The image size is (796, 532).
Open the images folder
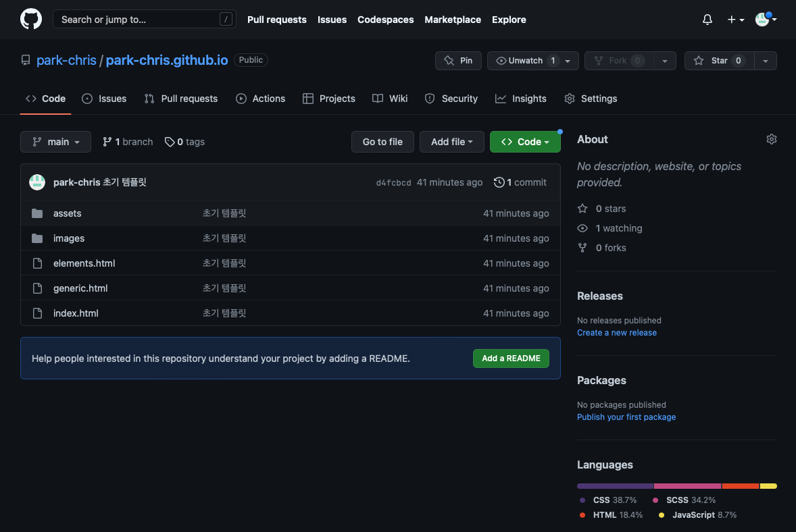point(68,238)
